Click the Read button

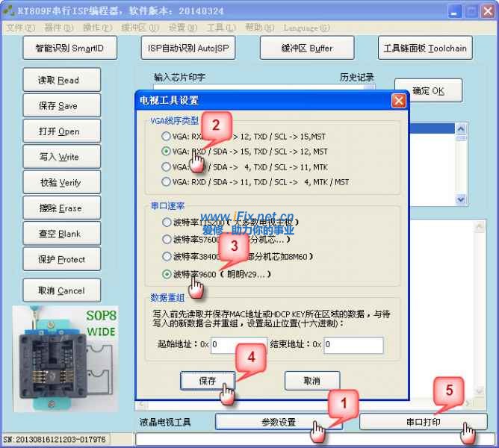coord(59,81)
